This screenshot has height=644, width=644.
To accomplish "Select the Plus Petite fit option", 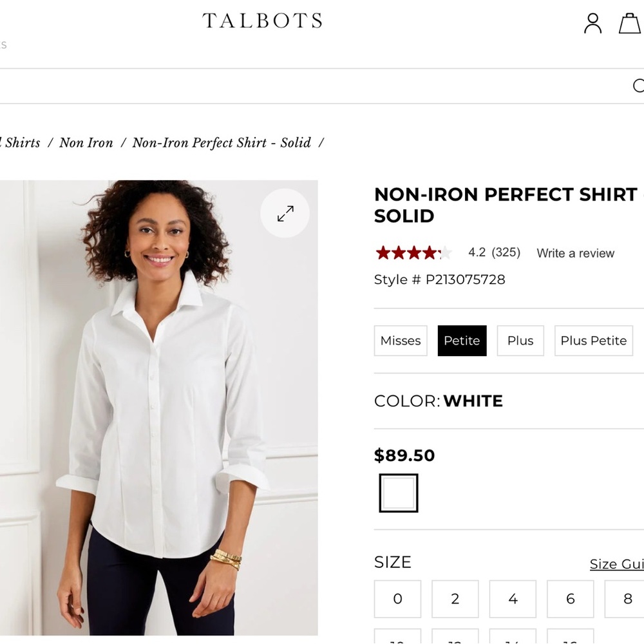I will click(x=593, y=340).
